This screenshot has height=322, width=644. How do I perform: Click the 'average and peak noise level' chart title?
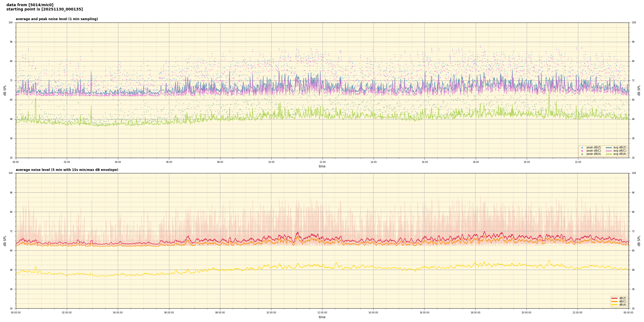(x=57, y=19)
